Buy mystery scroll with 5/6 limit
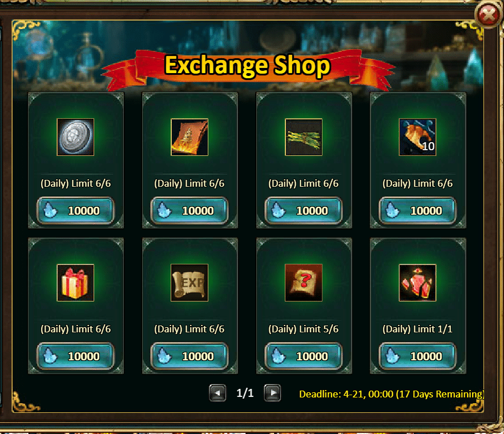This screenshot has width=504, height=434. click(304, 356)
